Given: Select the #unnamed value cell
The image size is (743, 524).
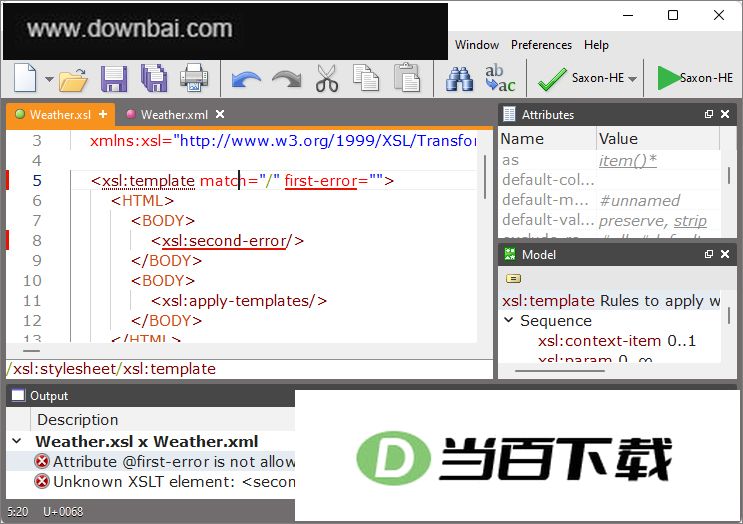Looking at the screenshot, I should click(x=640, y=201).
